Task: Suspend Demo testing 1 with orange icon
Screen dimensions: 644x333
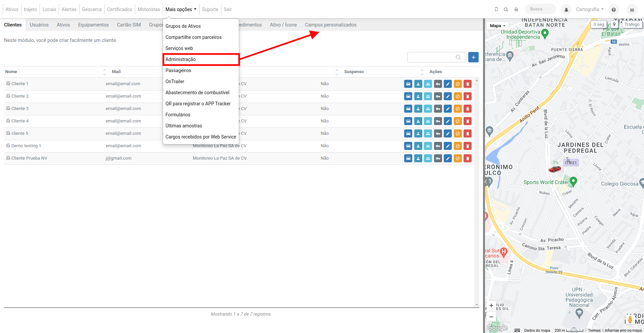Action: tap(458, 146)
